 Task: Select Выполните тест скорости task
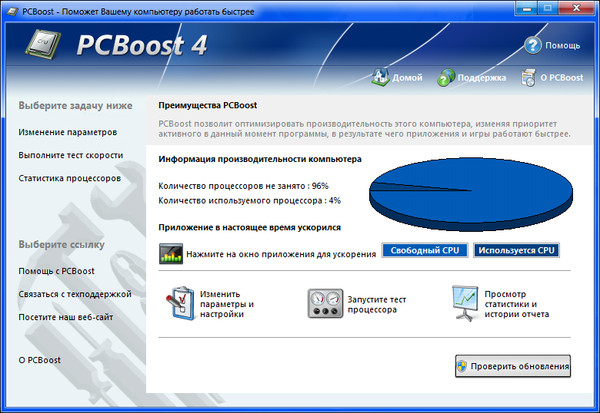(x=70, y=155)
